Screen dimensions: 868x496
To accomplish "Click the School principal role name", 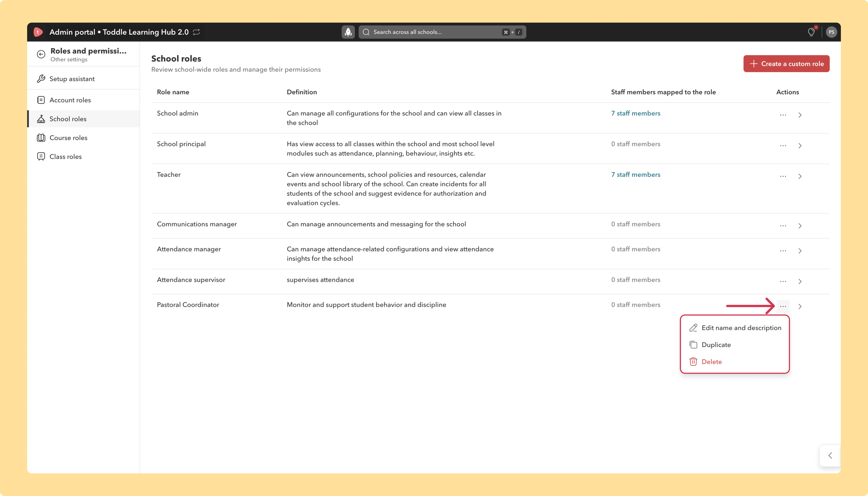I will tap(181, 144).
